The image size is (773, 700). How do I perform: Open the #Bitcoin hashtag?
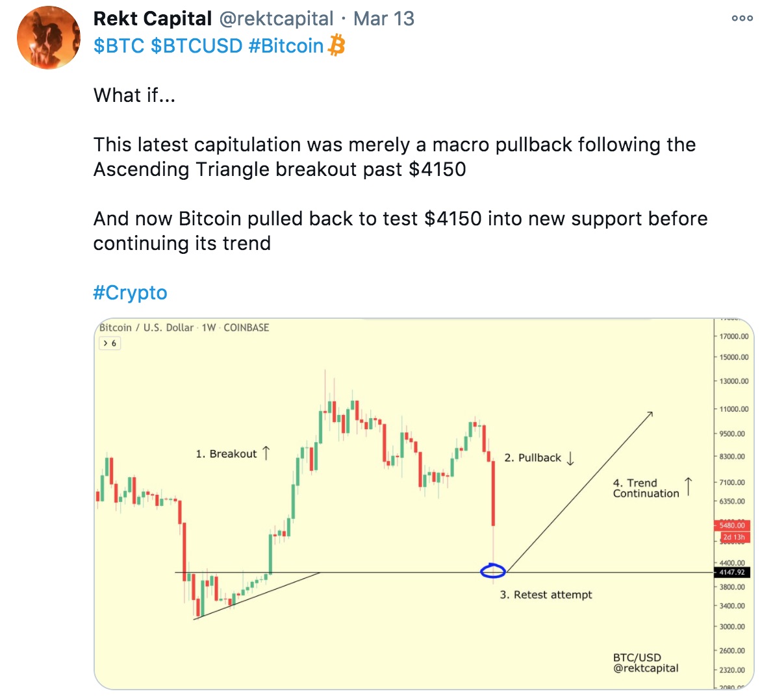pyautogui.click(x=286, y=46)
